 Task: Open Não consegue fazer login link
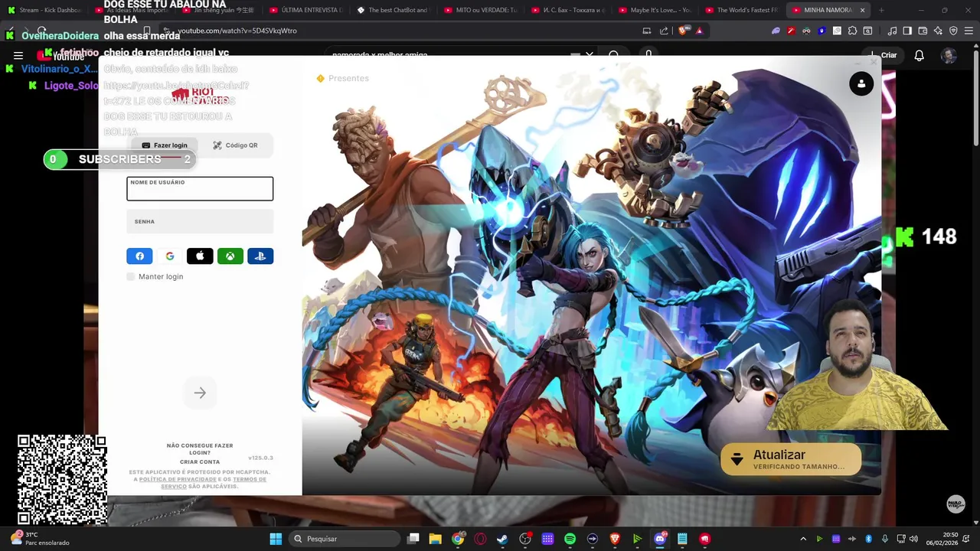tap(200, 449)
